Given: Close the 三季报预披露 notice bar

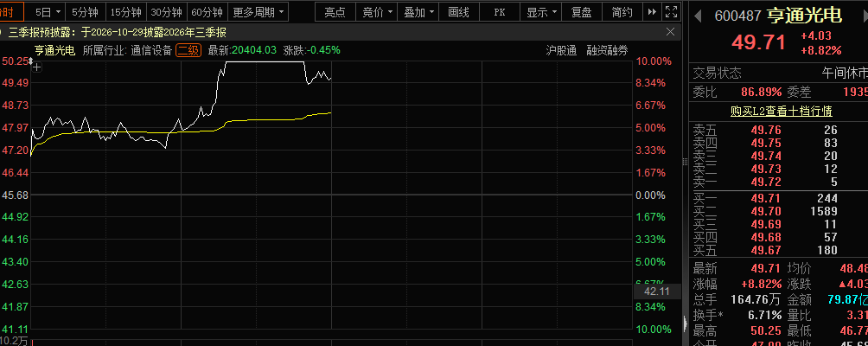Looking at the screenshot, I should click(x=670, y=32).
